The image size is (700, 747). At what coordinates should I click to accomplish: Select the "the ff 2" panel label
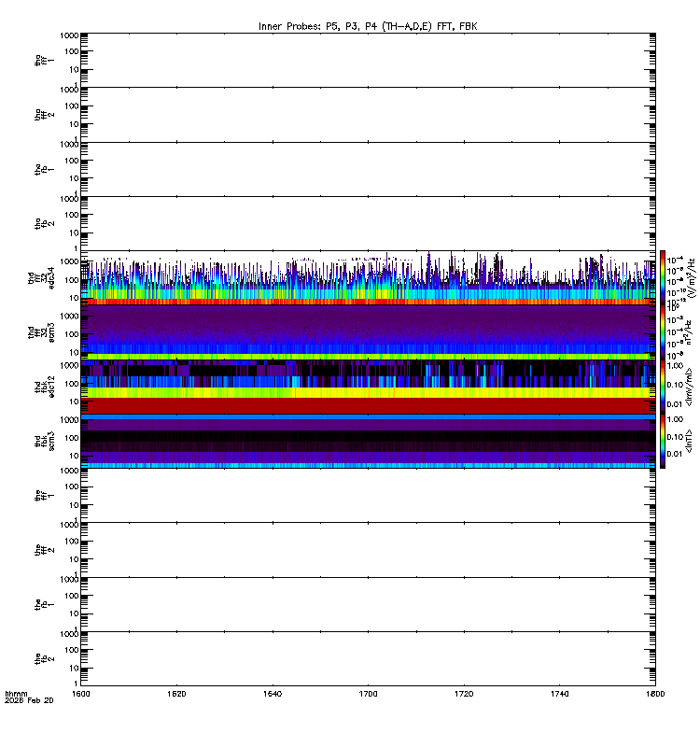(x=44, y=550)
